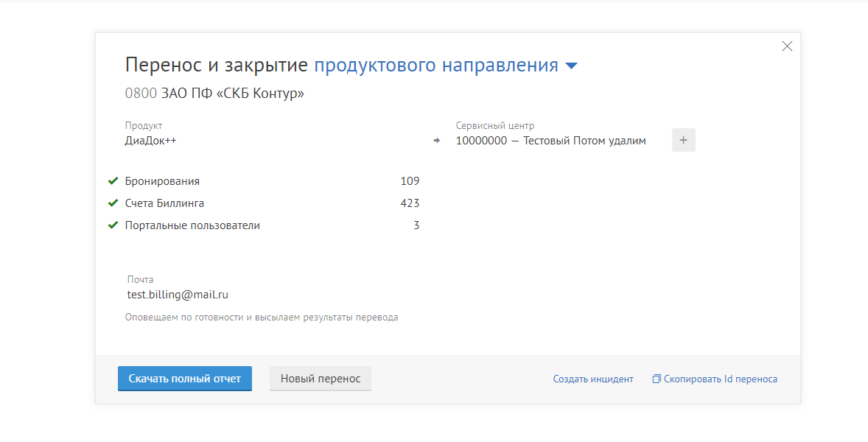
Task: Click the dropdown arrow beside the title
Action: click(571, 66)
